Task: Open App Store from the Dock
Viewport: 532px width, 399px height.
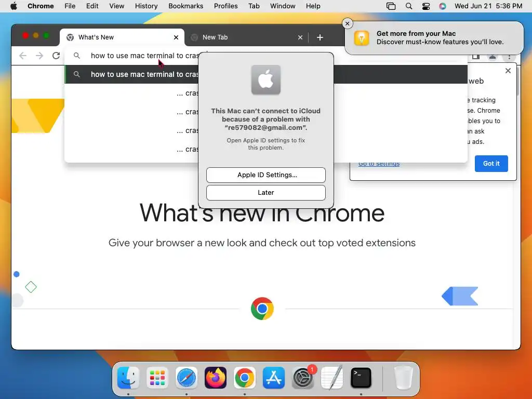Action: 273,377
